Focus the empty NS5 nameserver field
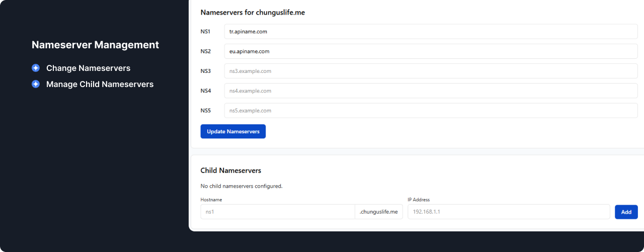This screenshot has height=252, width=644. click(x=431, y=111)
